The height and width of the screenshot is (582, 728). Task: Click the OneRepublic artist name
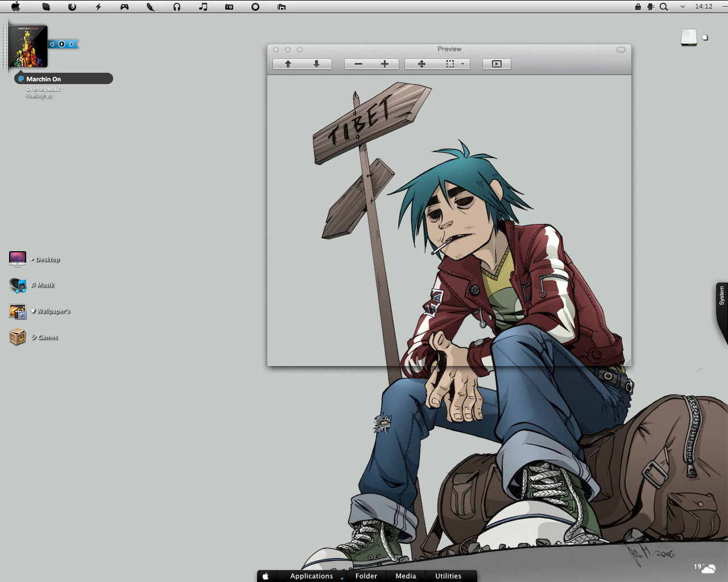43,89
